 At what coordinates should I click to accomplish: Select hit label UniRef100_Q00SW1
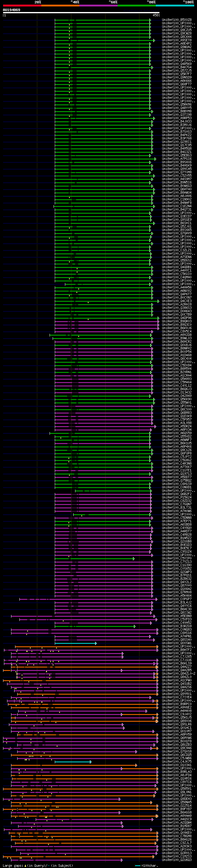click(x=177, y=643)
